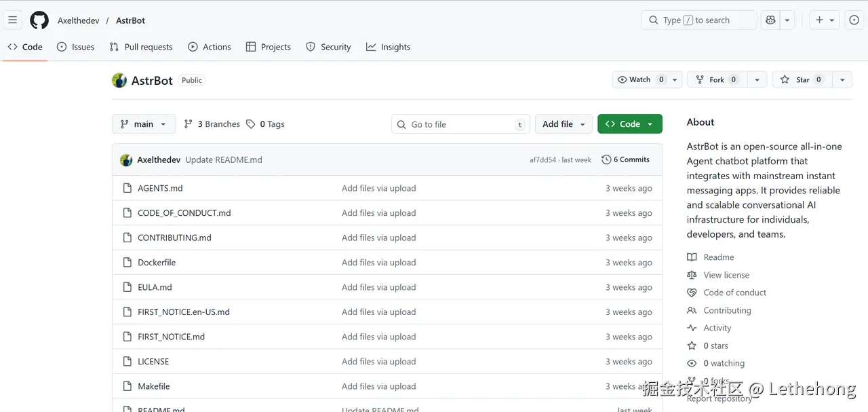View the 0 stars link
This screenshot has width=868, height=412.
pos(707,345)
